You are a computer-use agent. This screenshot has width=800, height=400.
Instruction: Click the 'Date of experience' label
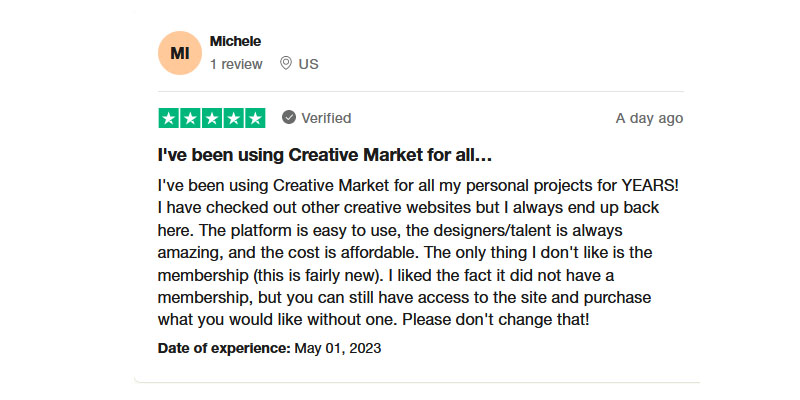[x=224, y=348]
